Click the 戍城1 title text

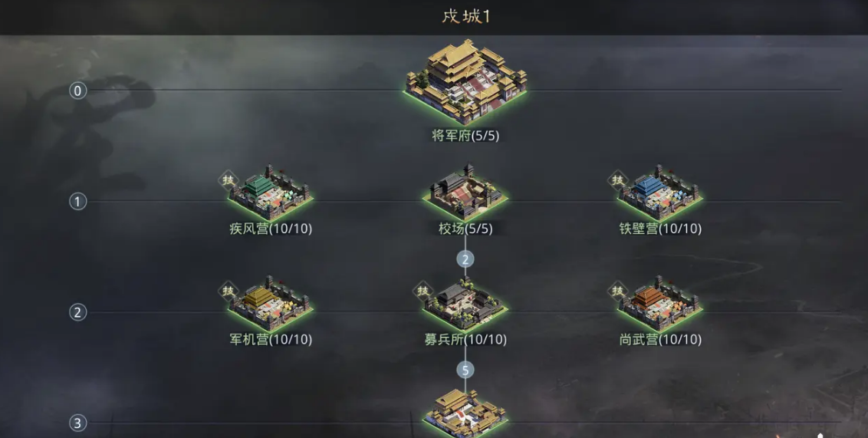coord(466,17)
